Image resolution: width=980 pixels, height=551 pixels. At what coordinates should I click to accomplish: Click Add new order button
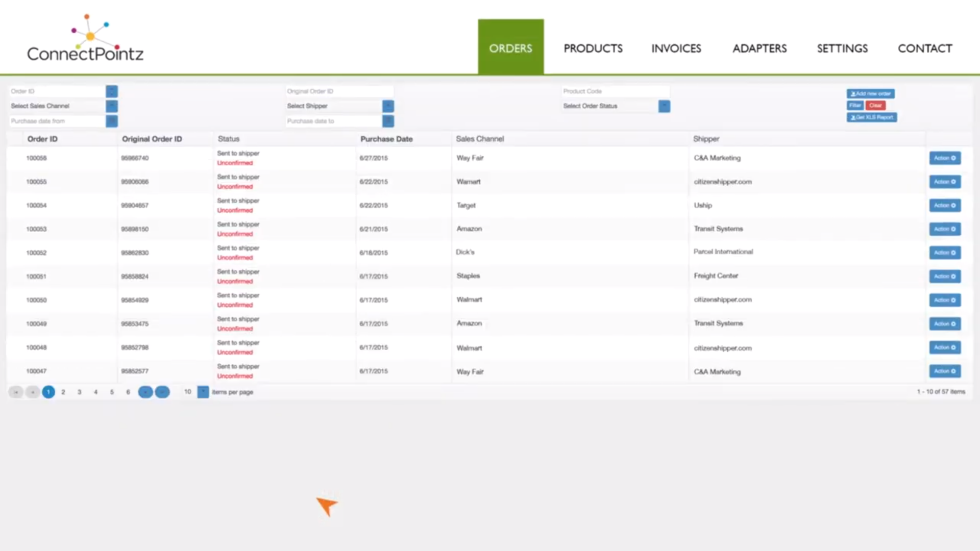[x=870, y=94]
